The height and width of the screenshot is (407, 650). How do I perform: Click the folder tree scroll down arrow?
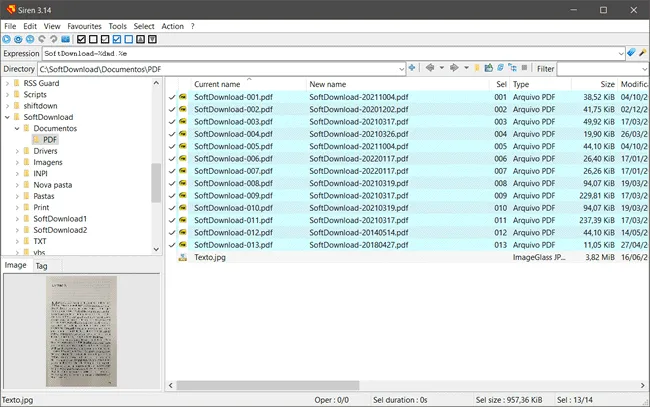[x=156, y=249]
